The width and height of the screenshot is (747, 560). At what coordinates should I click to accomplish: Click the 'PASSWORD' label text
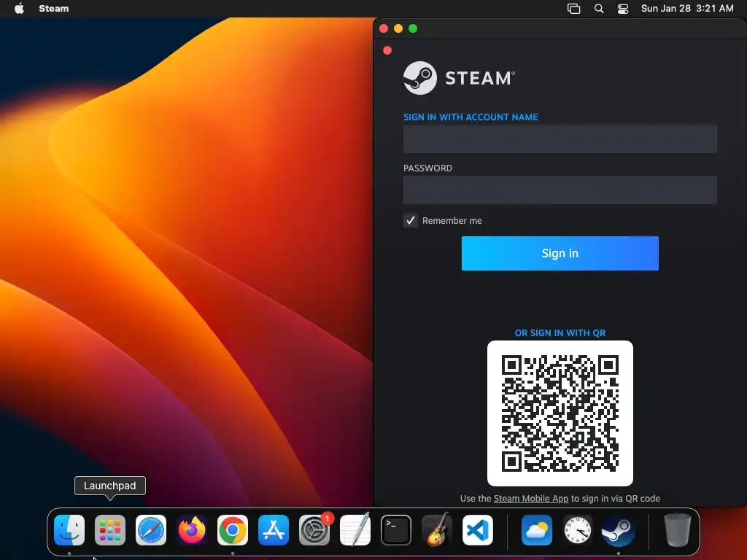tap(427, 168)
